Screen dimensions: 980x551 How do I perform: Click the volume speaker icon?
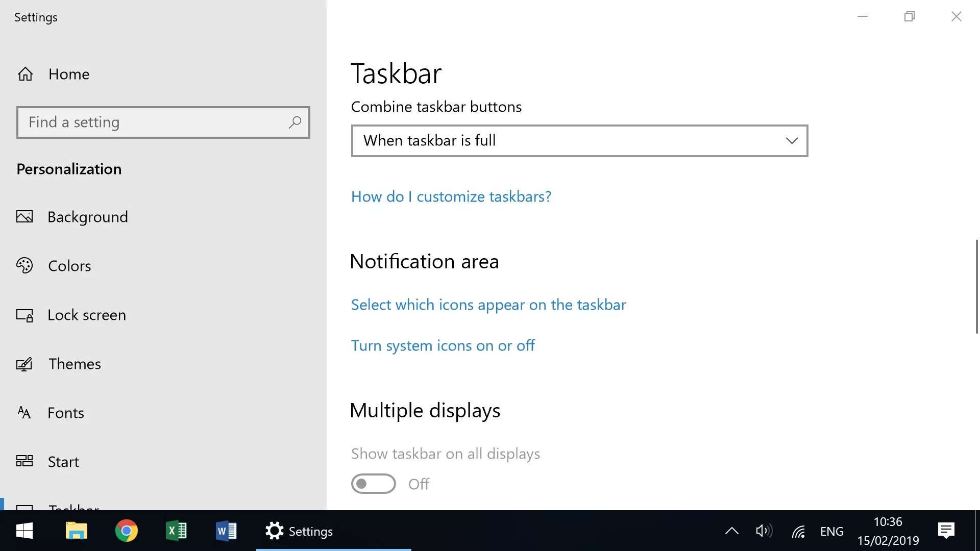(x=764, y=531)
